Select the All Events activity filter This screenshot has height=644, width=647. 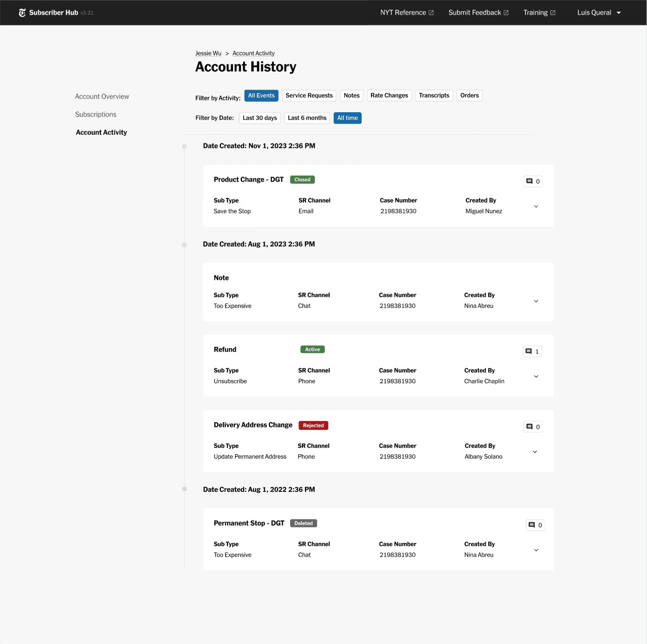(261, 95)
